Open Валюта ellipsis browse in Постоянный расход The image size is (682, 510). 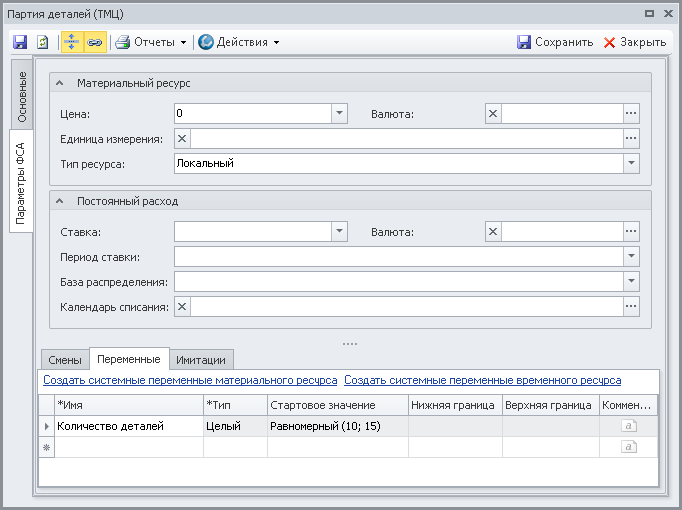pyautogui.click(x=631, y=232)
